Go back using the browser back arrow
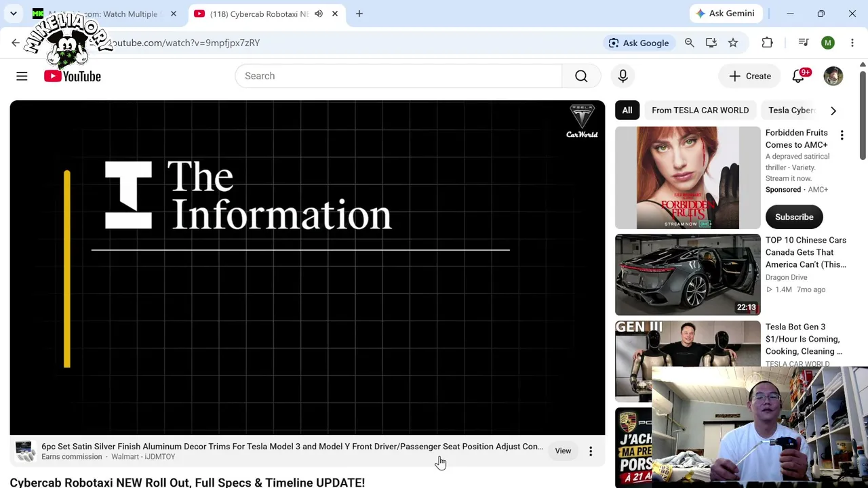 point(16,43)
